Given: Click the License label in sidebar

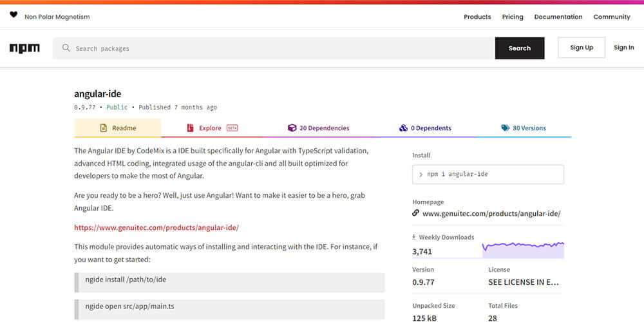Looking at the screenshot, I should click(x=499, y=270).
